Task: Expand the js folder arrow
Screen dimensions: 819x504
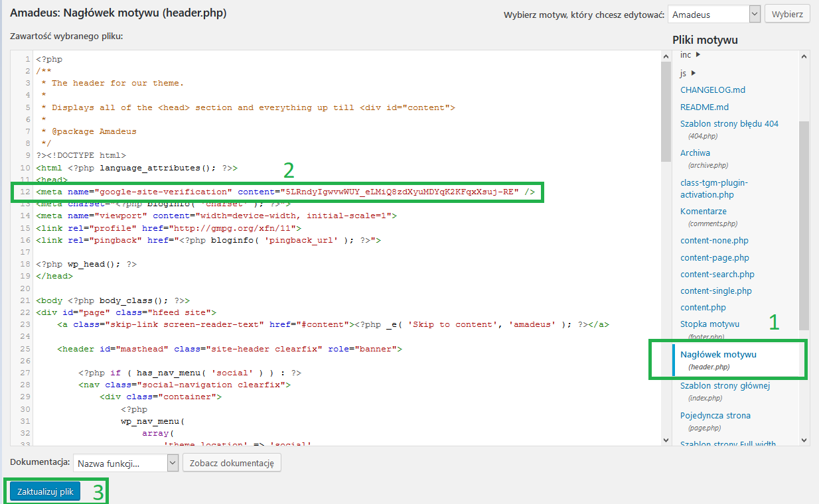Action: tap(693, 73)
